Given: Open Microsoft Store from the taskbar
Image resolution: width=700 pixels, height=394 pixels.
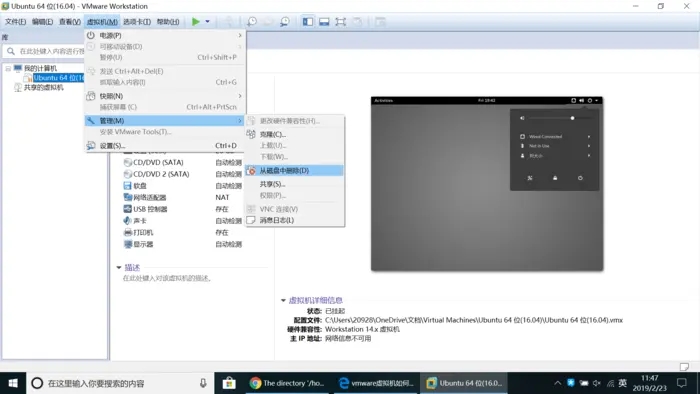Looking at the screenshot, I should click(x=229, y=383).
